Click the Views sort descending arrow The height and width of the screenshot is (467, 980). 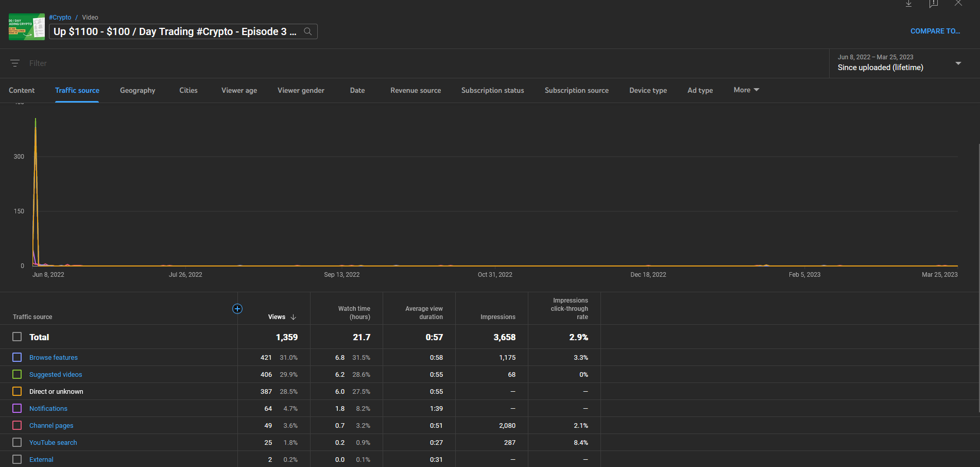(x=294, y=317)
